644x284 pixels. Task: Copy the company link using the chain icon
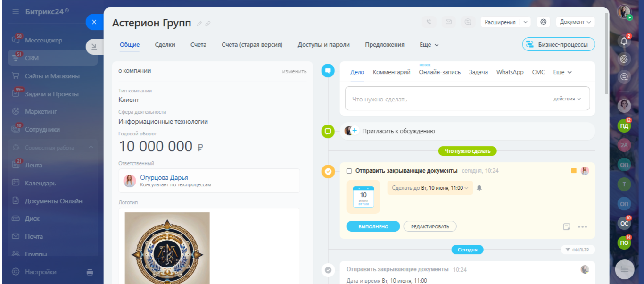208,24
